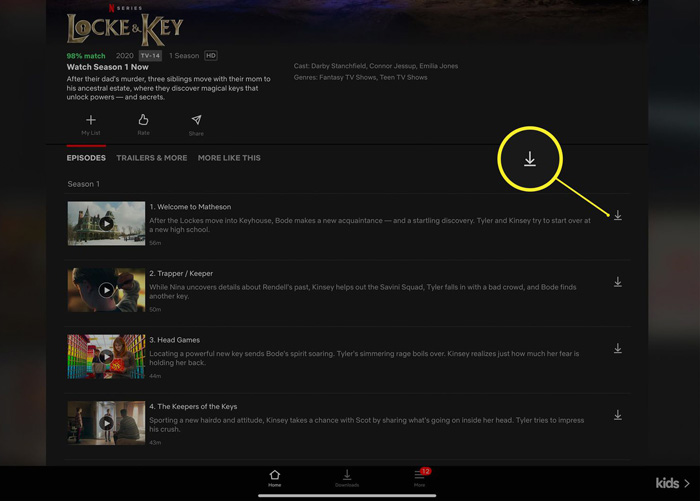
Task: Select the title 'The Keepers of the Keys'
Action: (x=197, y=406)
